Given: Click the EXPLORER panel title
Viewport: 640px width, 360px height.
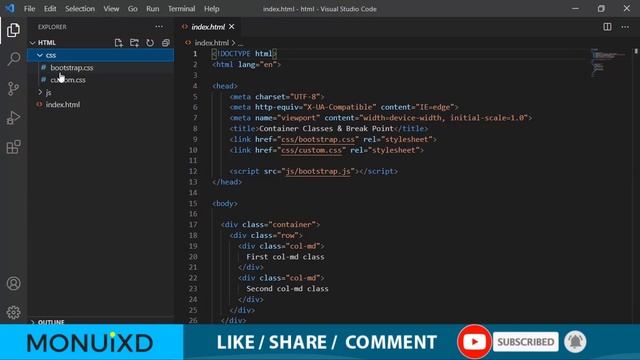Looking at the screenshot, I should pos(52,27).
